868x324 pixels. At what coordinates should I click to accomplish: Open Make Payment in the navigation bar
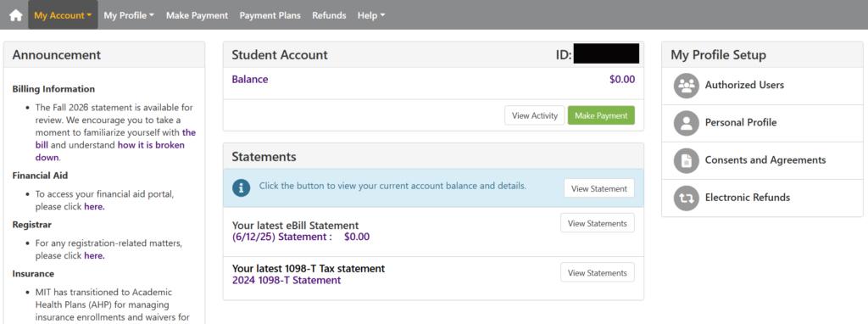(x=197, y=15)
